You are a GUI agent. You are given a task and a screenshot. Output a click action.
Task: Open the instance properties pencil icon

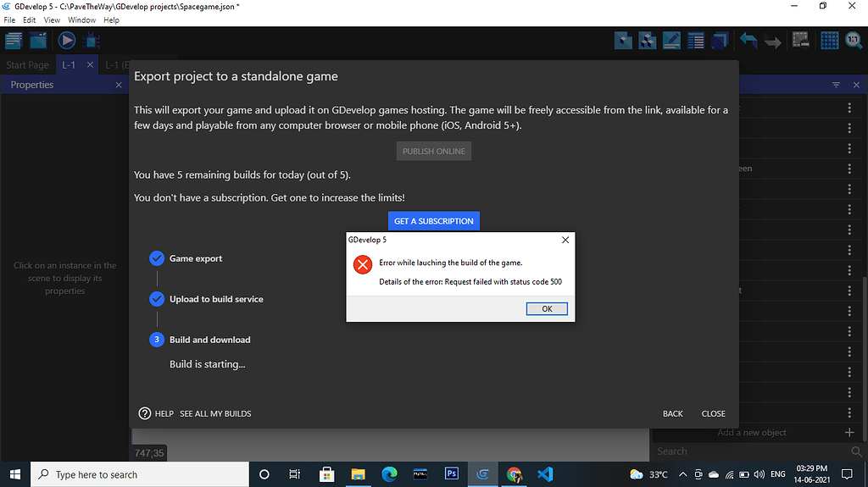pyautogui.click(x=671, y=41)
